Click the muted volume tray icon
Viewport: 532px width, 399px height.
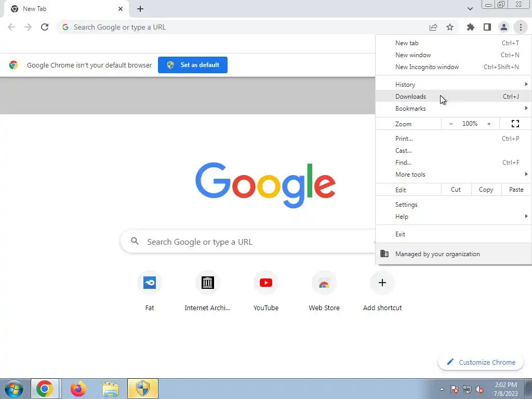tap(480, 389)
